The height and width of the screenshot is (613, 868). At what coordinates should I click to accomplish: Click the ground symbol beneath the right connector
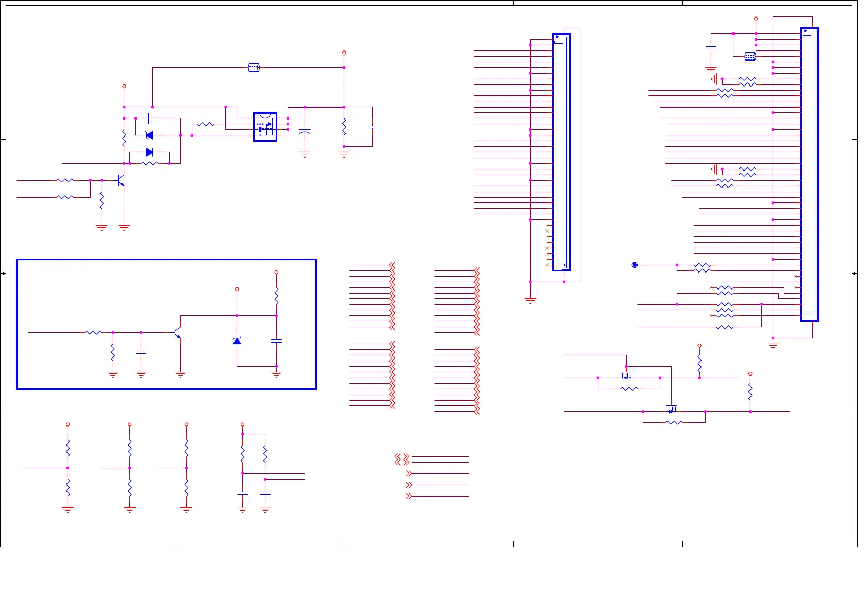(773, 346)
